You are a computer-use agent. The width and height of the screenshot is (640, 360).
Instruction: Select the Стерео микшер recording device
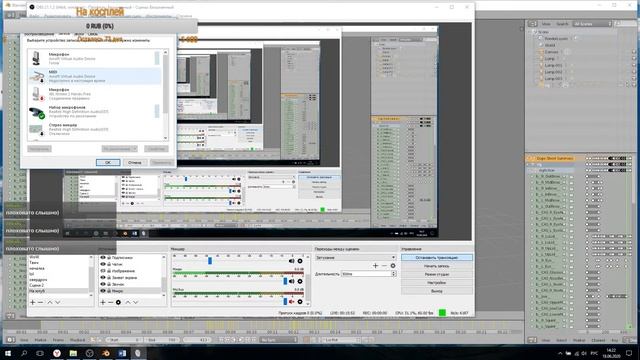pos(94,129)
